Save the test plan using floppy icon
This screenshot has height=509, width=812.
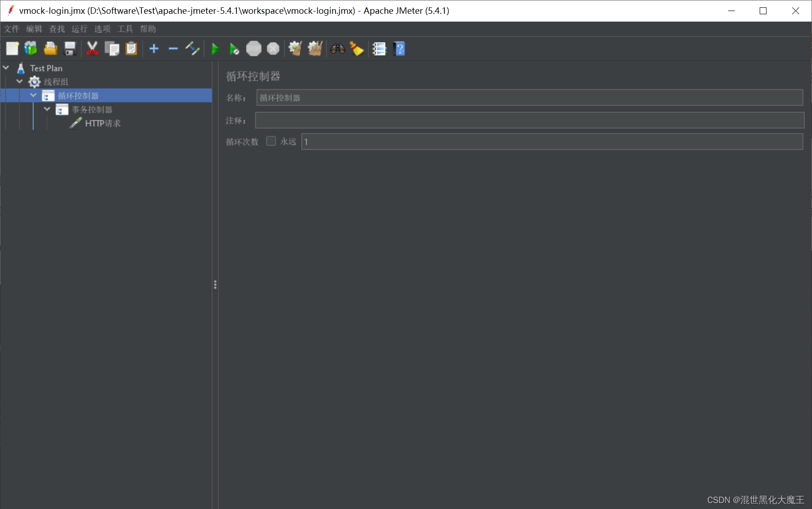(x=70, y=48)
